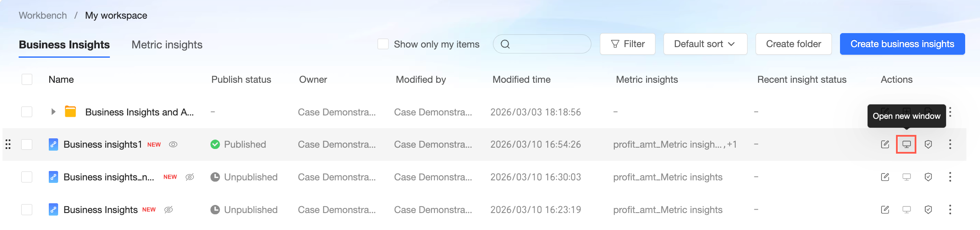This screenshot has width=980, height=230.
Task: Switch to the Metric insights tab
Action: pyautogui.click(x=167, y=45)
